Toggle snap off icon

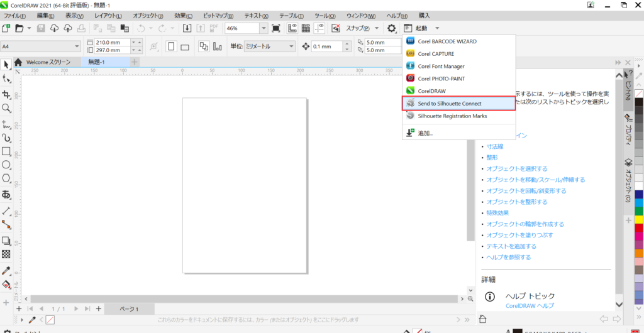click(x=336, y=28)
